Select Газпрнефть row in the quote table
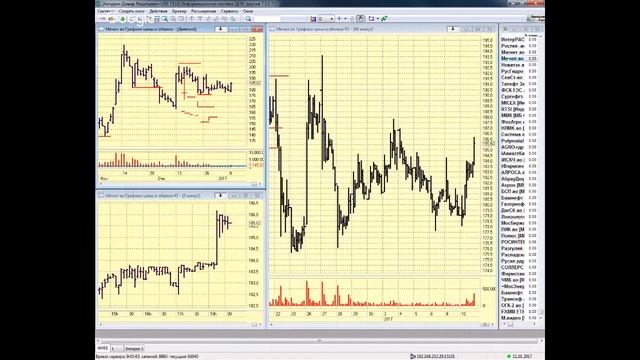The image size is (640, 360). pos(519,204)
